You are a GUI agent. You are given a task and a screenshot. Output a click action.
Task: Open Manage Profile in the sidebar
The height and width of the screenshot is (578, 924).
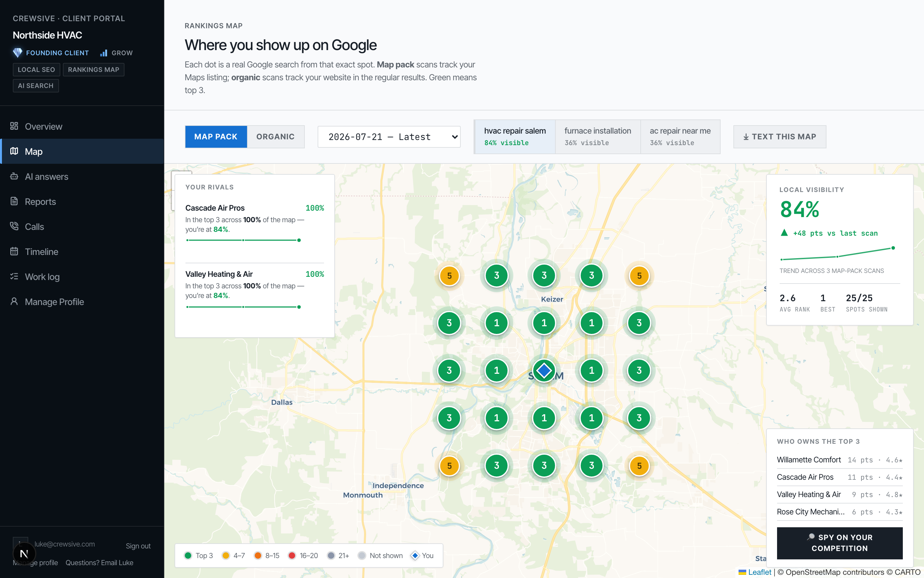[x=82, y=302]
